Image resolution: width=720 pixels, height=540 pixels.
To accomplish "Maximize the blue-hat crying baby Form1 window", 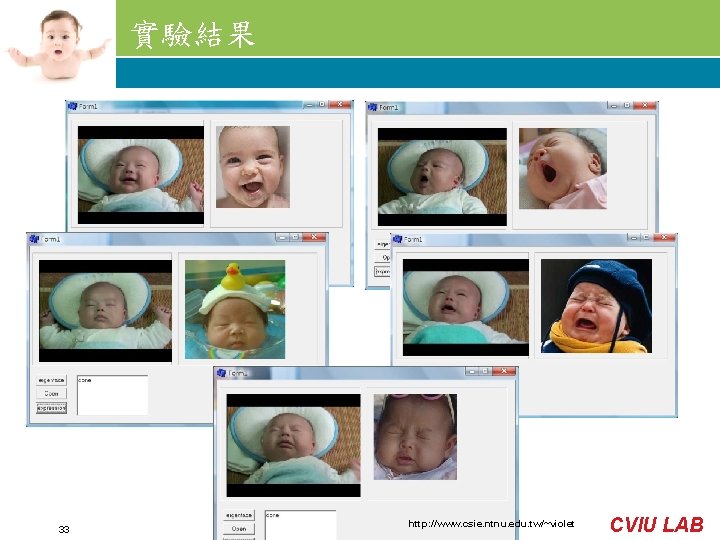I will pyautogui.click(x=647, y=237).
